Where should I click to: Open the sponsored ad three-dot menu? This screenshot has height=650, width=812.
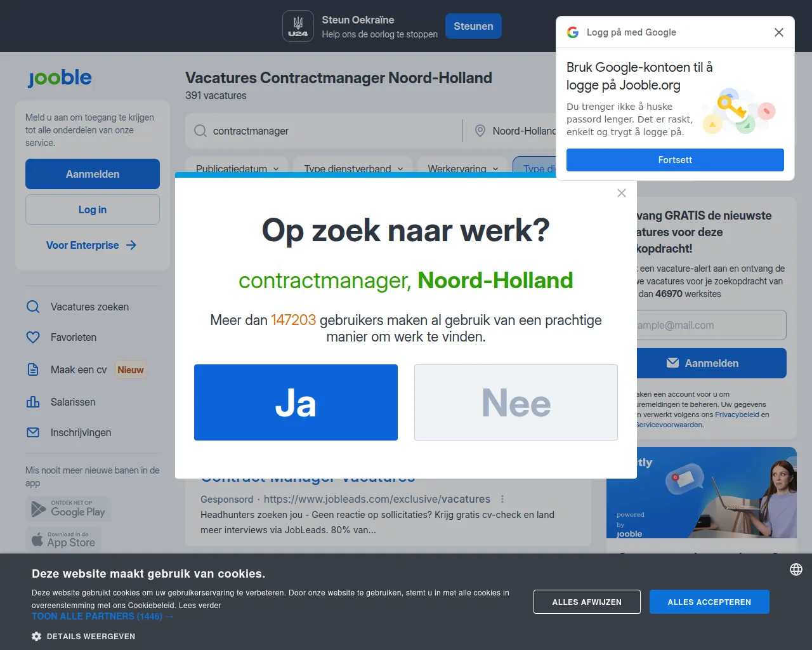click(x=502, y=499)
